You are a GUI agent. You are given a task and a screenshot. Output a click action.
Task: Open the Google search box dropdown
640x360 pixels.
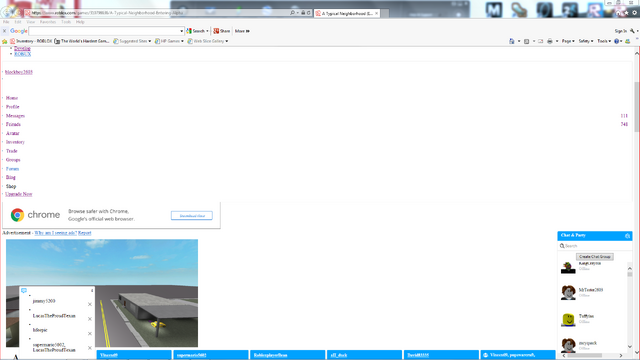click(x=182, y=31)
